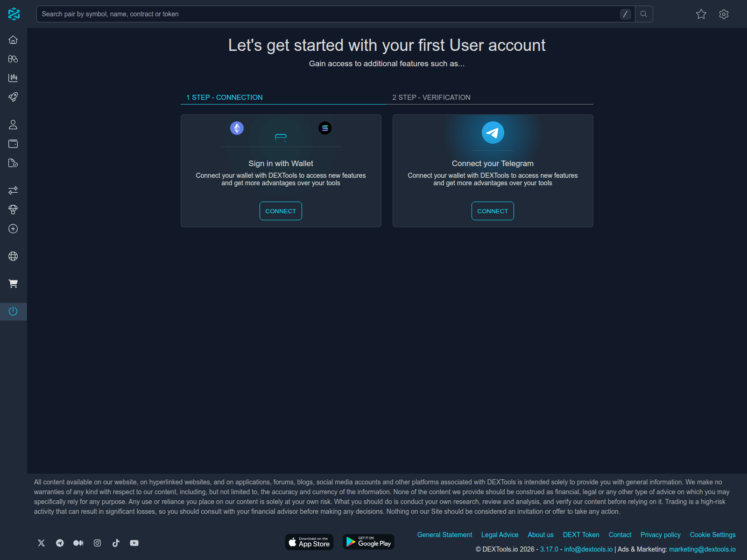The width and height of the screenshot is (747, 560).
Task: Open the DEXT Token footer link
Action: click(x=581, y=535)
